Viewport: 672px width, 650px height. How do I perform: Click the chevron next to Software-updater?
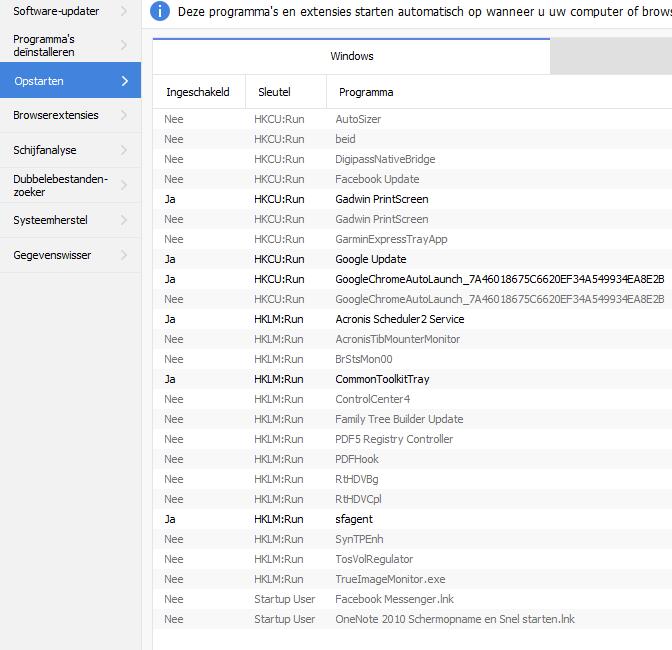coord(124,11)
